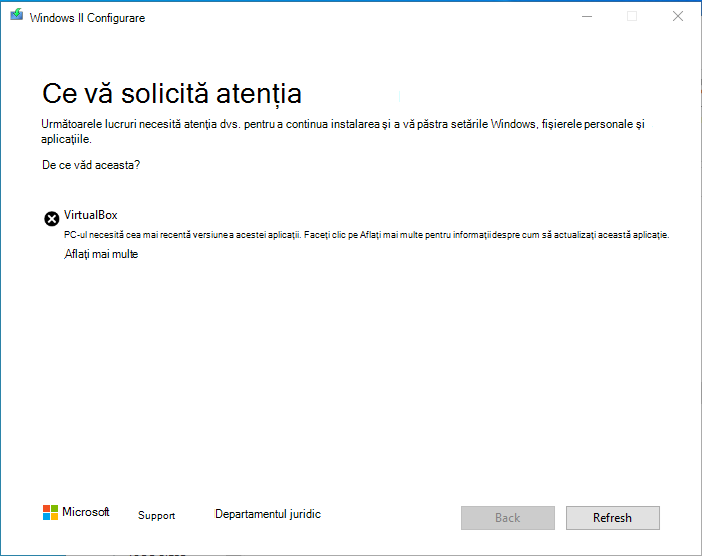Open the 'De ce văd aceasta?' link
Image resolution: width=702 pixels, height=556 pixels.
click(91, 165)
